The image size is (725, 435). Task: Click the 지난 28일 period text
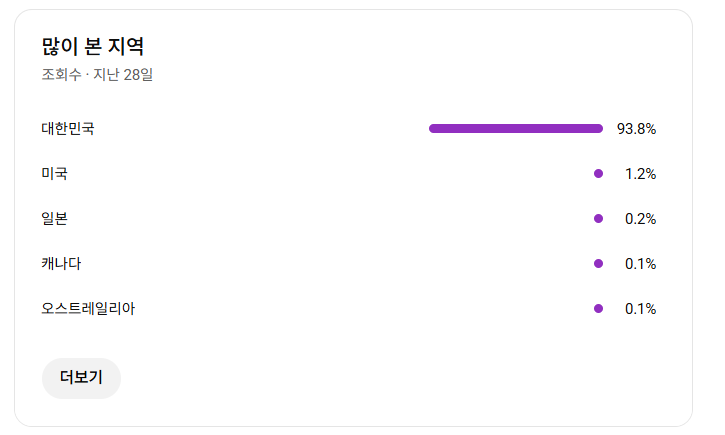pyautogui.click(x=123, y=75)
